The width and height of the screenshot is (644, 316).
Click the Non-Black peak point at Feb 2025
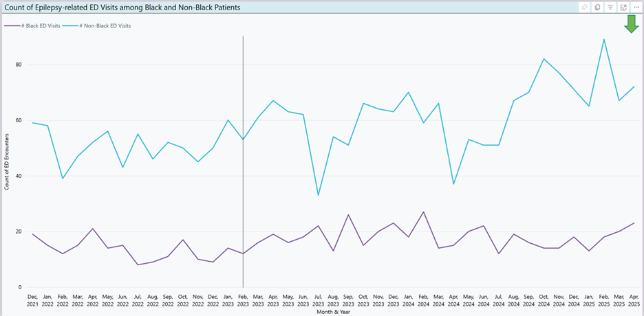[603, 39]
